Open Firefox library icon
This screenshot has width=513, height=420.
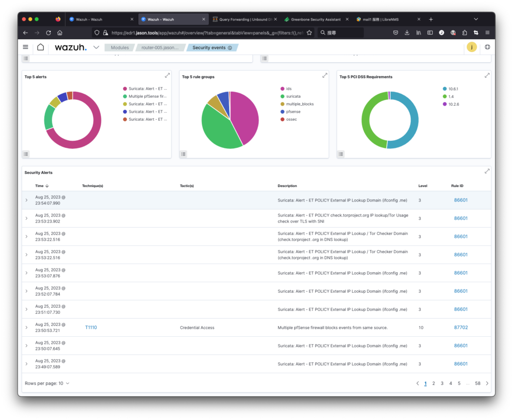click(x=418, y=33)
